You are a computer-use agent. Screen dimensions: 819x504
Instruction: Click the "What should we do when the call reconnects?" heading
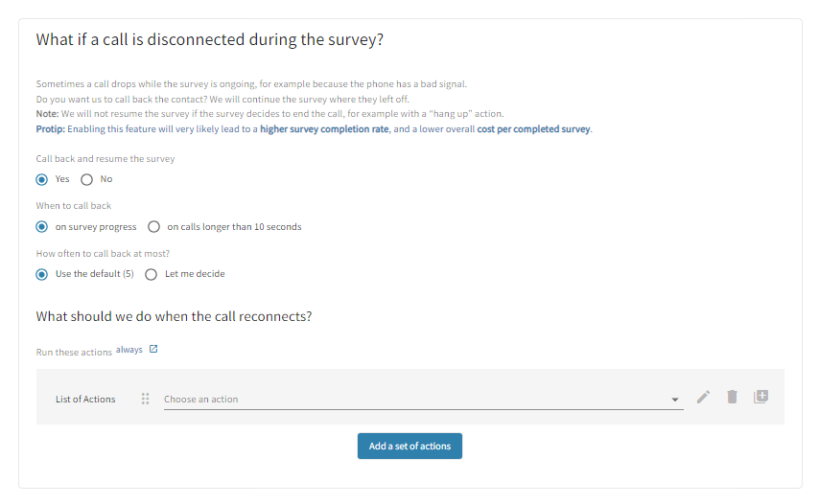point(174,316)
